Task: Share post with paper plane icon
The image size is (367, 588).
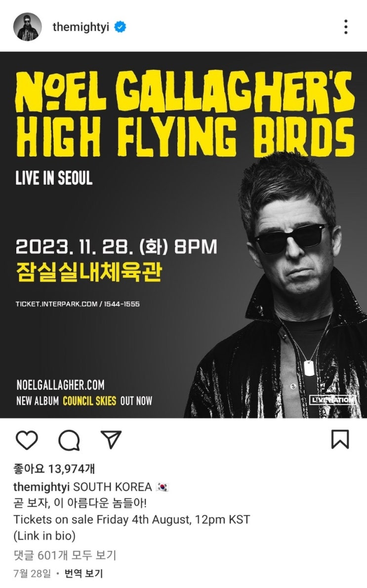Action: pyautogui.click(x=111, y=439)
